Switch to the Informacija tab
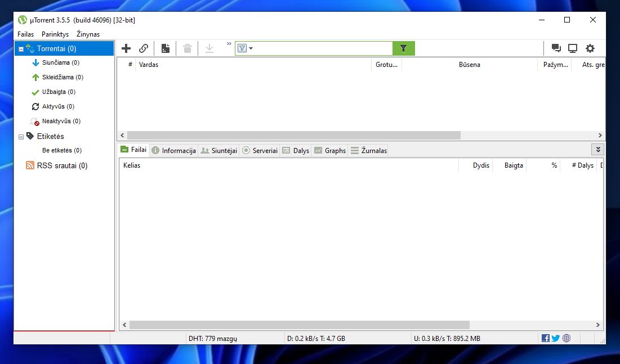 174,150
